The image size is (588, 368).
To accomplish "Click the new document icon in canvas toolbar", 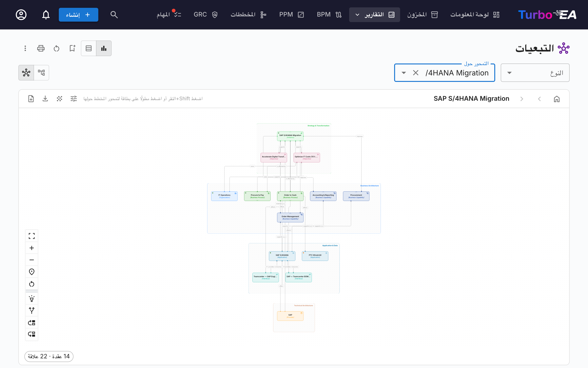I will click(x=31, y=99).
